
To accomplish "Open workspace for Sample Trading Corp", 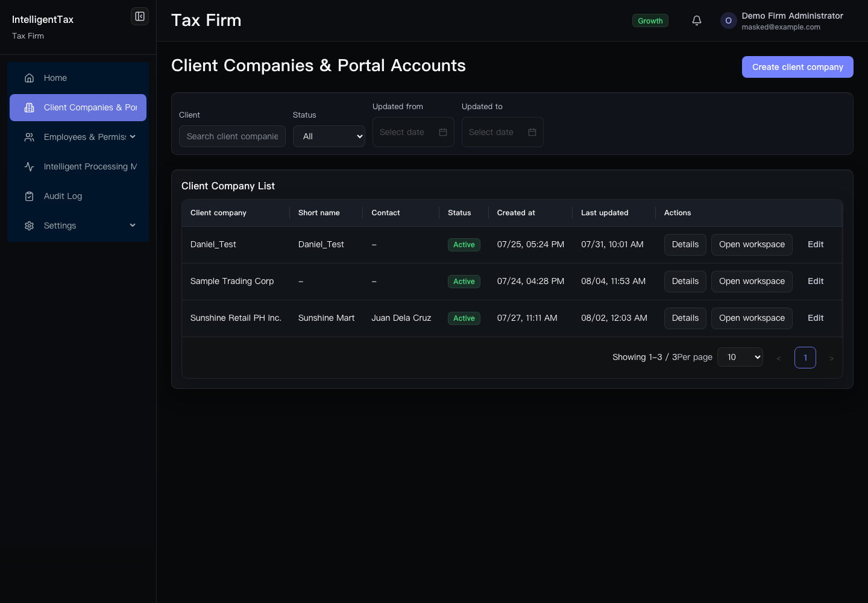I will [752, 282].
